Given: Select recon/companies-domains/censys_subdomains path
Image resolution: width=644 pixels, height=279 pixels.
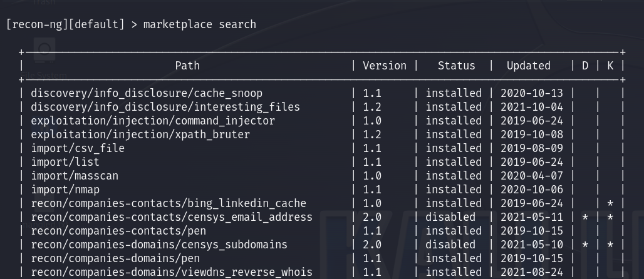Looking at the screenshot, I should 159,245.
